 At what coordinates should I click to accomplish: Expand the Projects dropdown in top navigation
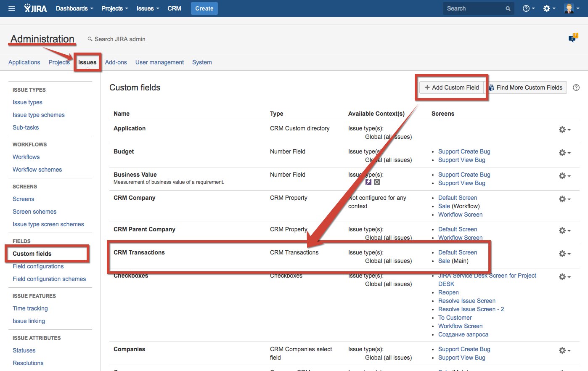tap(114, 8)
